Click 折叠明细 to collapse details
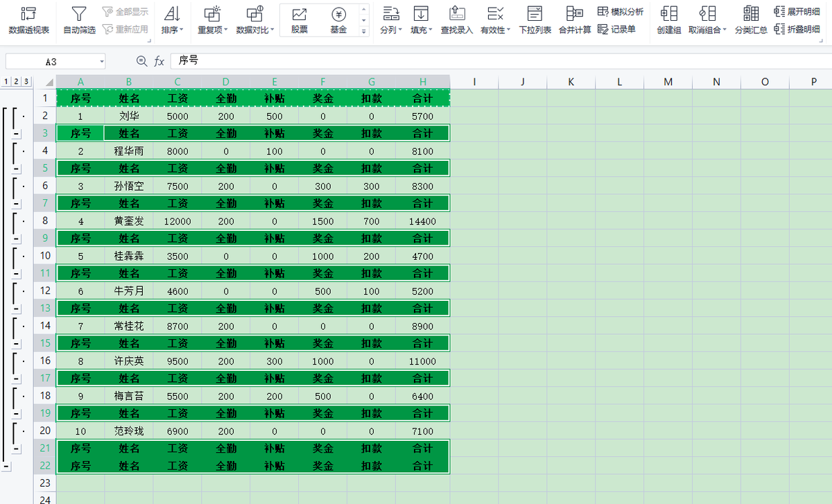The width and height of the screenshot is (832, 504). tap(797, 29)
